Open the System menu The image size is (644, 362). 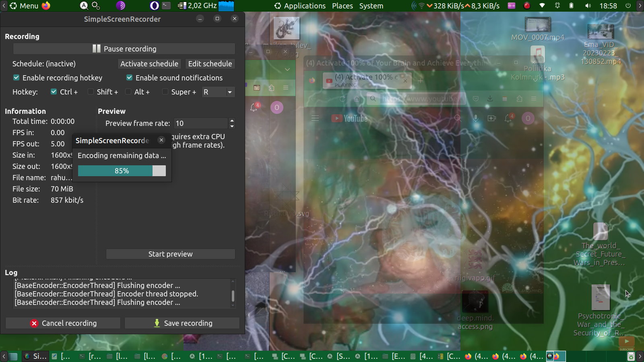[x=371, y=6]
